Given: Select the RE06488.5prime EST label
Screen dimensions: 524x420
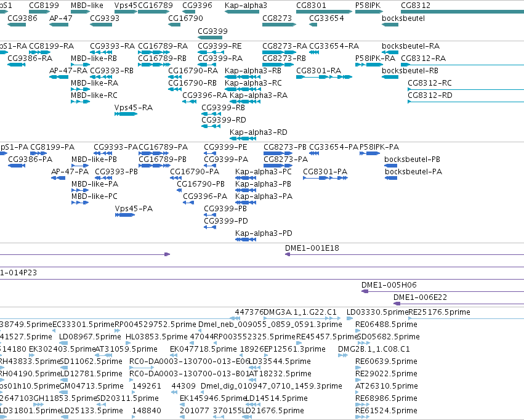Looking at the screenshot, I should coord(386,325).
